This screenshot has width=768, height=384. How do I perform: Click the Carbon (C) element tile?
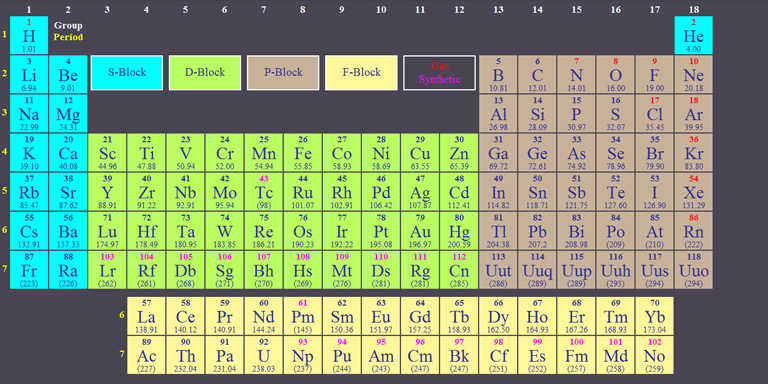click(537, 74)
